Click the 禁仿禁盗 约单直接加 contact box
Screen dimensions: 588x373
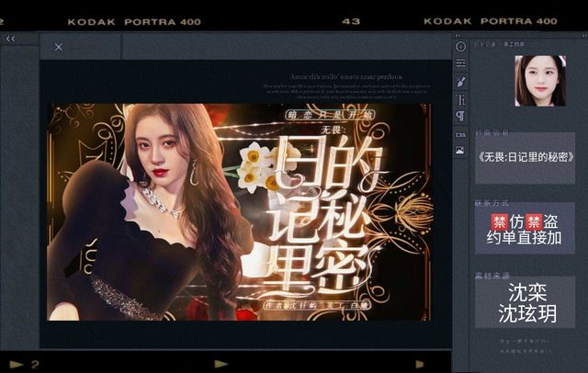pos(526,229)
